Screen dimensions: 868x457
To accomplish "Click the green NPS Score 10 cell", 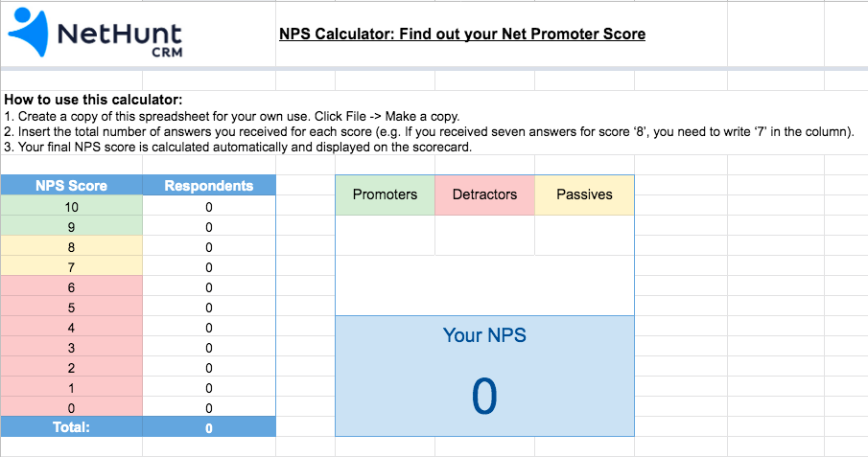I will (x=71, y=207).
